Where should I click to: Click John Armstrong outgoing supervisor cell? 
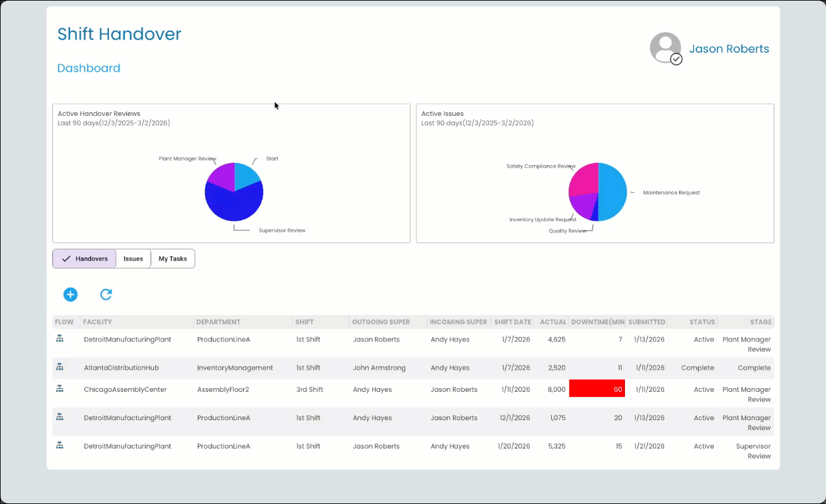pyautogui.click(x=379, y=368)
